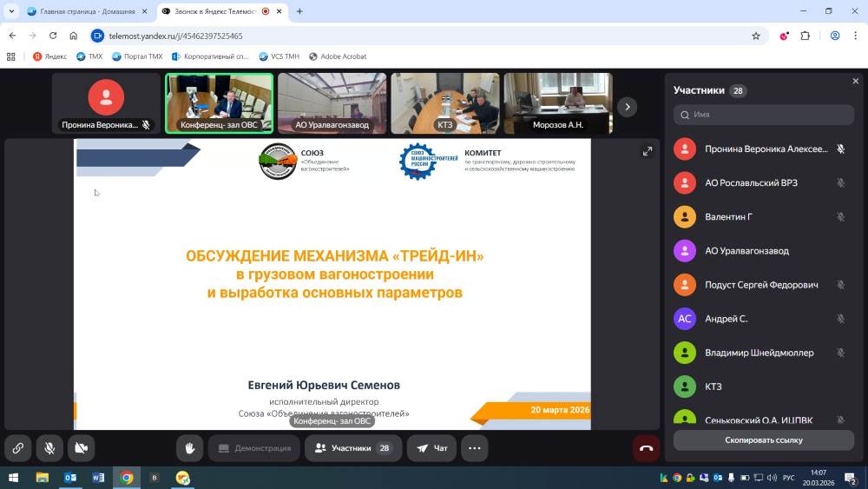The height and width of the screenshot is (489, 868).
Task: Close the Участники side panel
Action: coord(855,81)
